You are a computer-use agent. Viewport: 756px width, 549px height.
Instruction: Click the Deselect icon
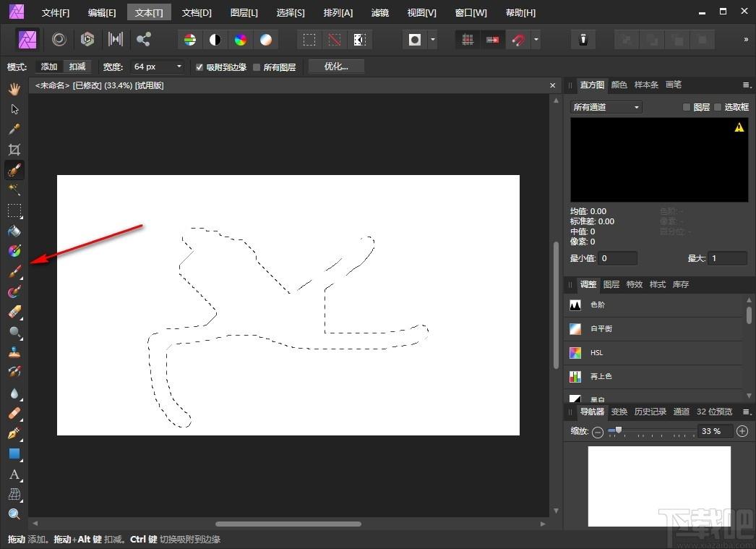coord(334,40)
